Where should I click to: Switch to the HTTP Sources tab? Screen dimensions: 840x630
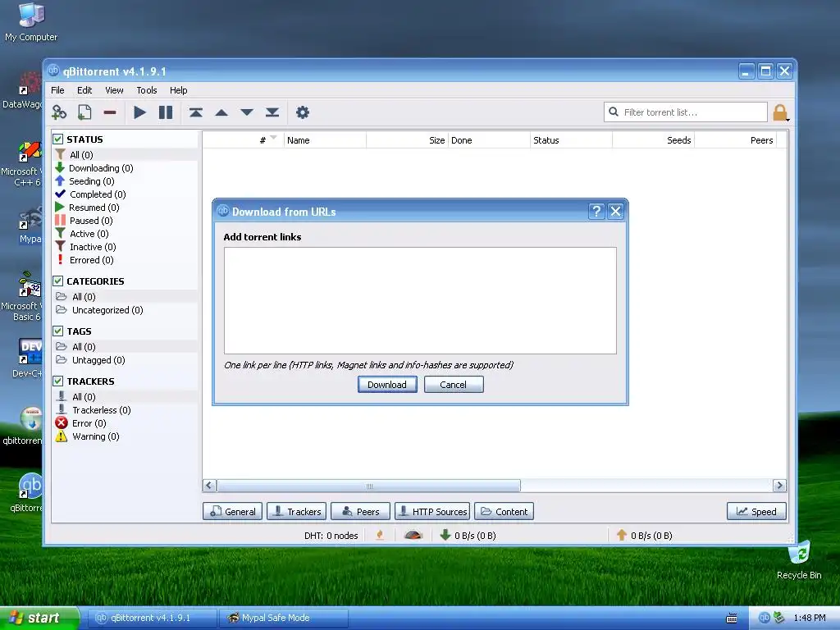[432, 512]
